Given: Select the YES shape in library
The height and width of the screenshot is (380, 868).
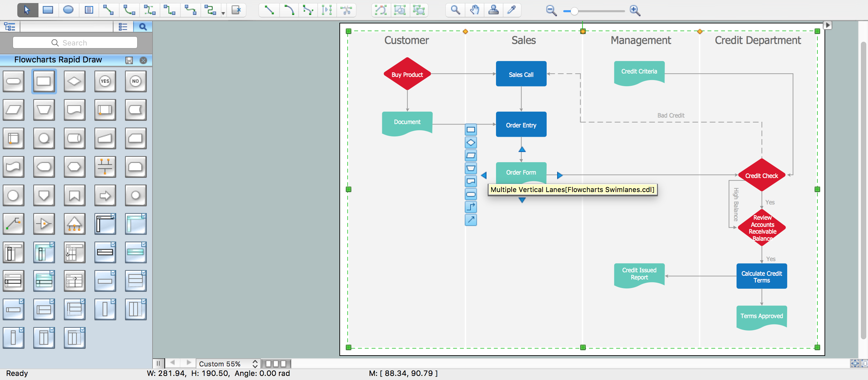Looking at the screenshot, I should click(105, 81).
